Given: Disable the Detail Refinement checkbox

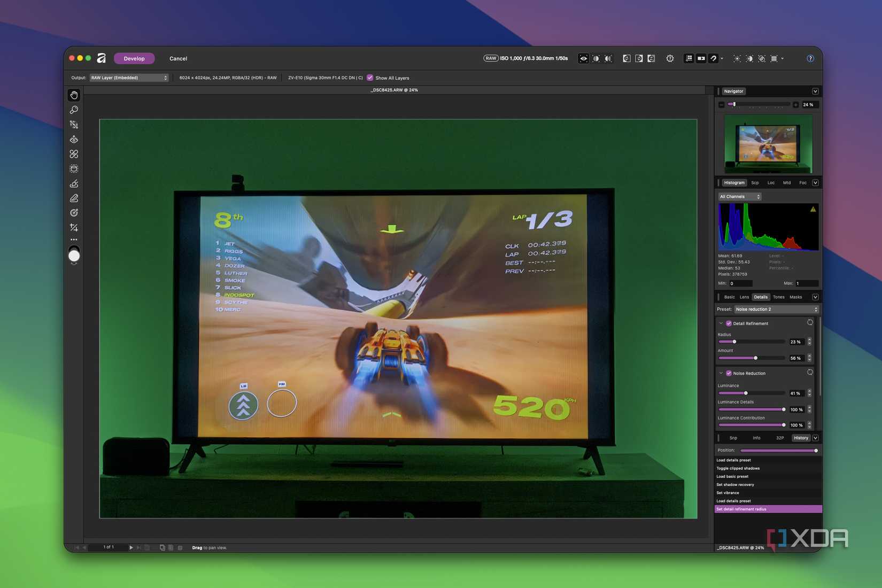Looking at the screenshot, I should [729, 323].
